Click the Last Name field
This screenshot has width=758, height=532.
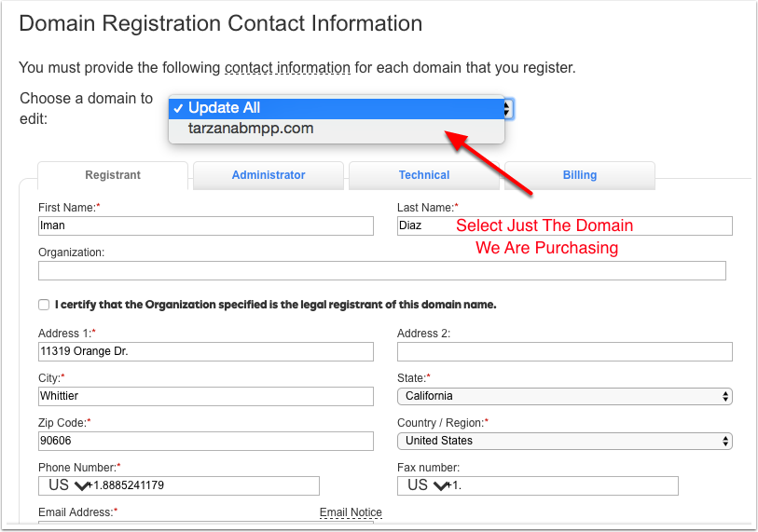point(565,225)
